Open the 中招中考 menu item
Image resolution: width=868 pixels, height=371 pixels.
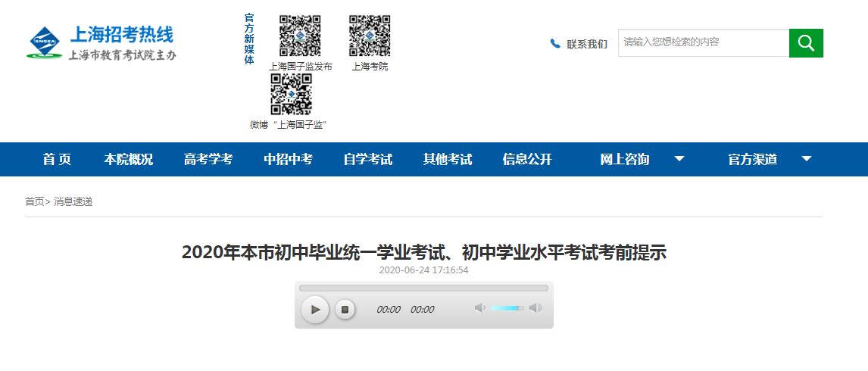288,159
